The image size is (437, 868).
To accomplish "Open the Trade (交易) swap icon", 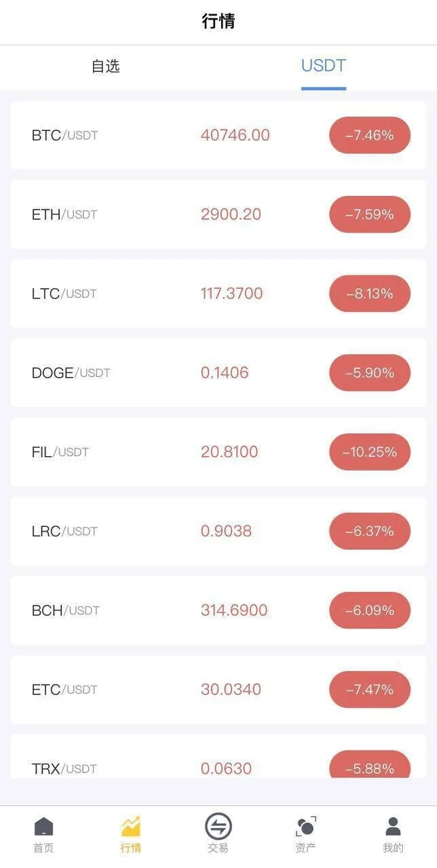I will point(218,827).
